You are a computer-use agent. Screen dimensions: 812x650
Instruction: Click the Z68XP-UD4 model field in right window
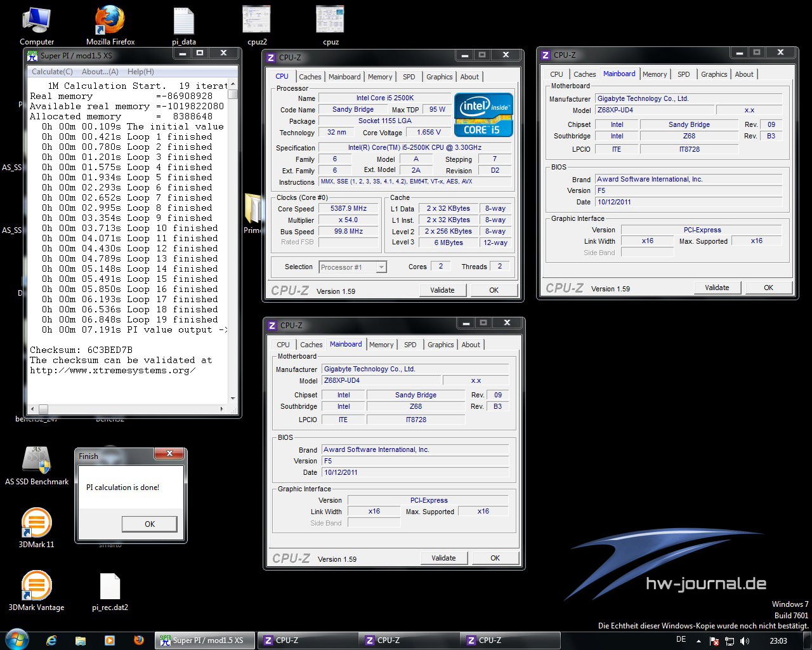(655, 110)
